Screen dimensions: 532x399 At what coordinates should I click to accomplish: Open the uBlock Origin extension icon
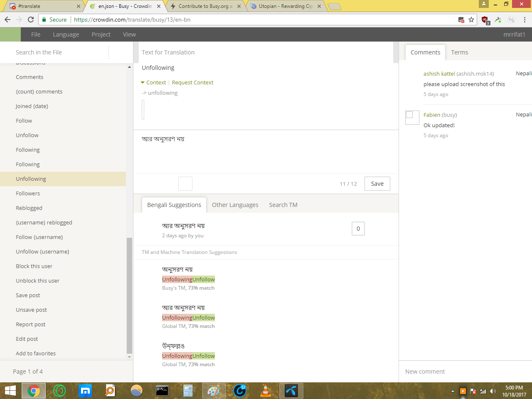tap(485, 20)
